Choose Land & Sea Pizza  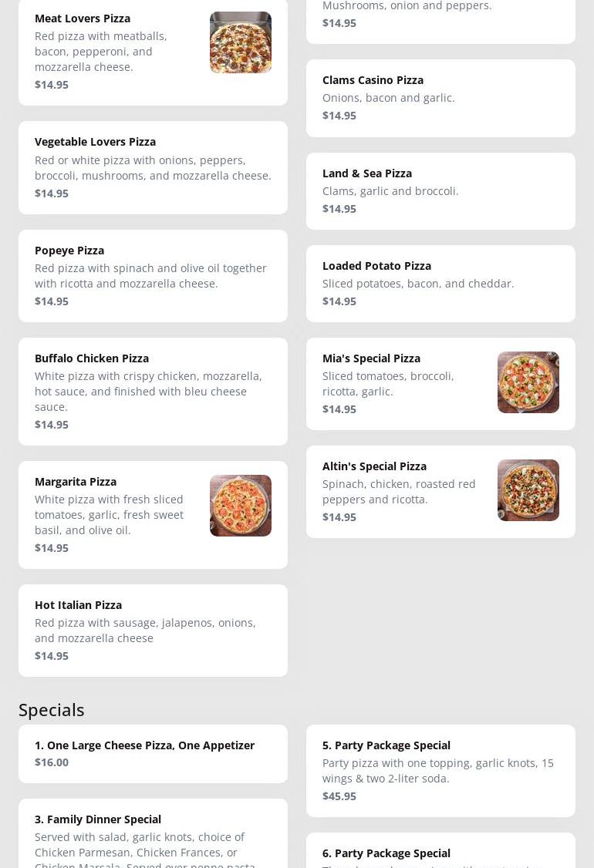coord(440,190)
